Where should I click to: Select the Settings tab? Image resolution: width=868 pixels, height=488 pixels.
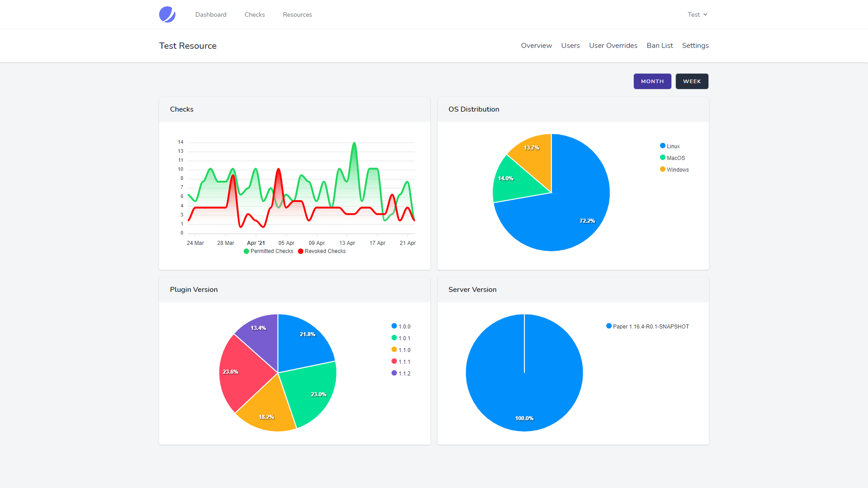click(695, 46)
